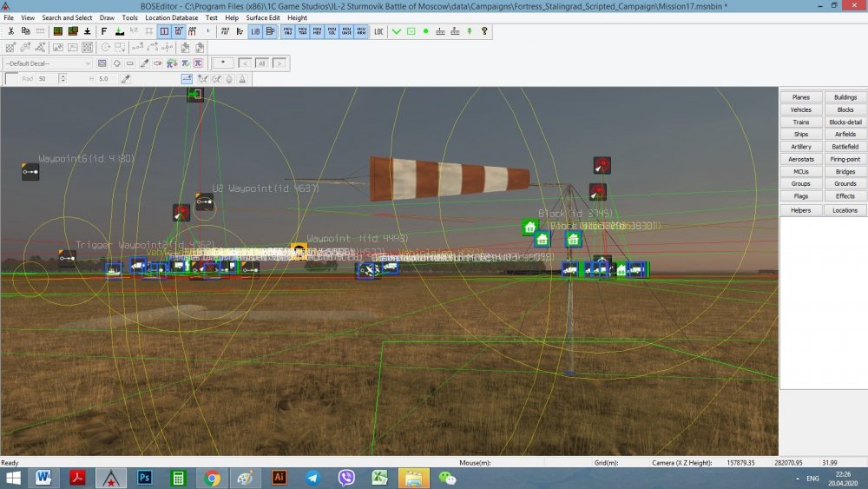Click the yellow key icon in toolbar
868x489 pixels.
click(484, 31)
